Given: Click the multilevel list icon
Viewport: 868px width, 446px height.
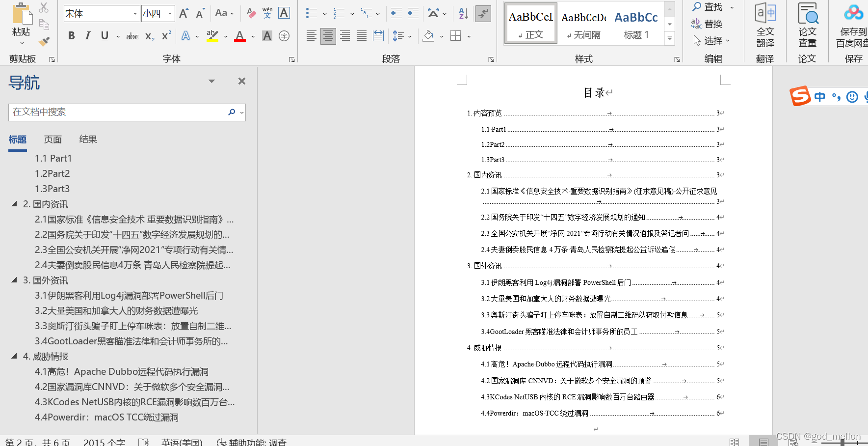Looking at the screenshot, I should pyautogui.click(x=367, y=13).
